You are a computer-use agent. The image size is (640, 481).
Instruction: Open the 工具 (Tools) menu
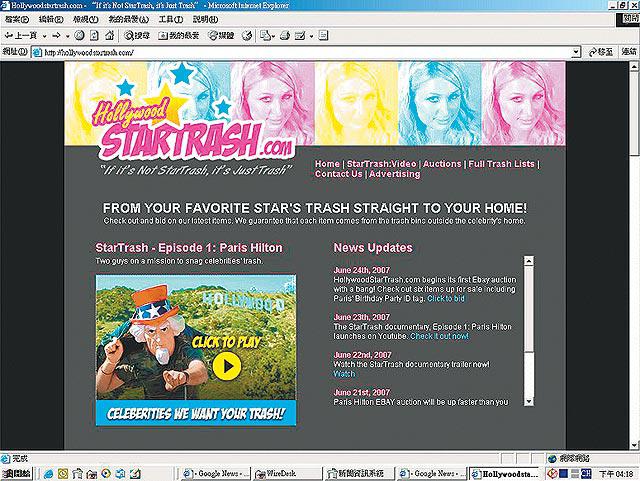(x=170, y=19)
